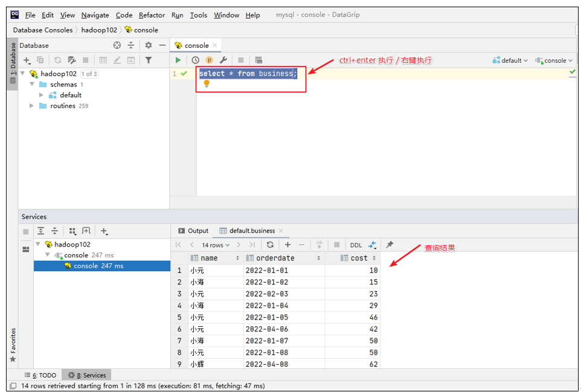
Task: Click the lightbulb intention hint in editor
Action: click(207, 84)
